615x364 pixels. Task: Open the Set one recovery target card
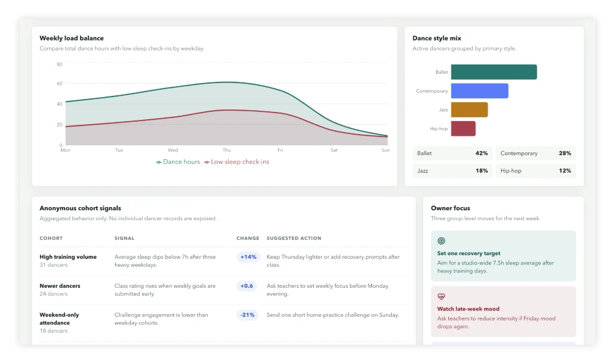(503, 256)
